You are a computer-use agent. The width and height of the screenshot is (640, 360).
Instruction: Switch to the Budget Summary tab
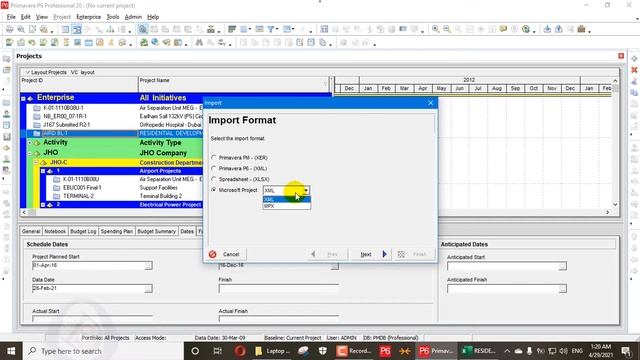click(x=156, y=231)
